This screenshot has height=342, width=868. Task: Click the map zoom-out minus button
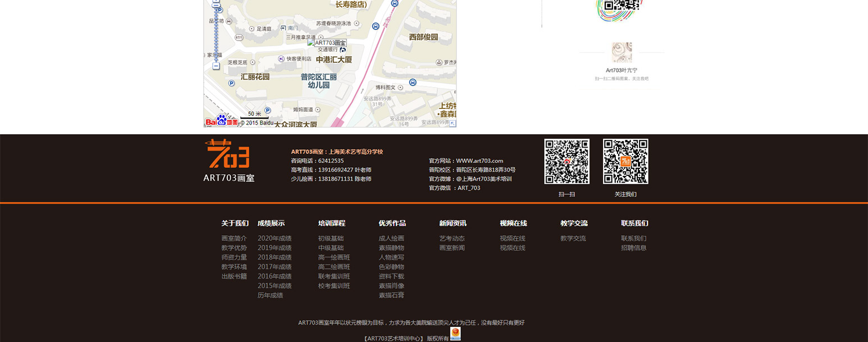(216, 66)
